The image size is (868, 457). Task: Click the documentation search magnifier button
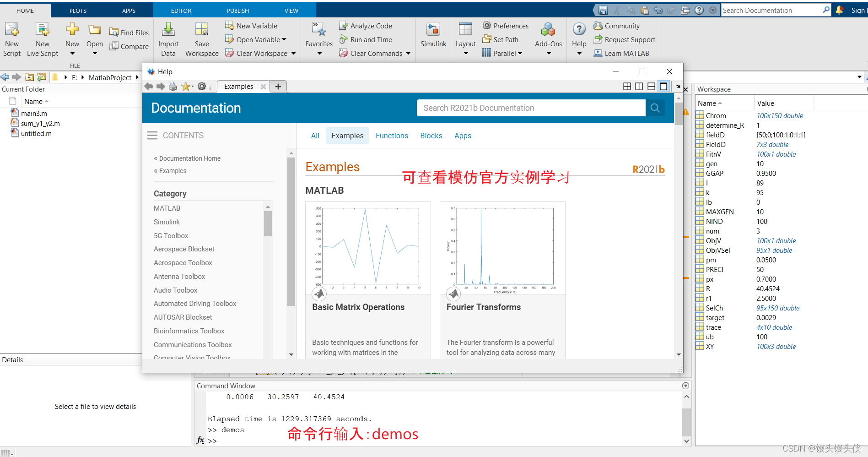tap(655, 108)
